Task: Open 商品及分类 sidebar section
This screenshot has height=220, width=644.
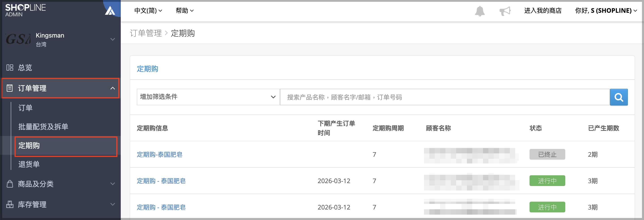Action: pos(36,184)
